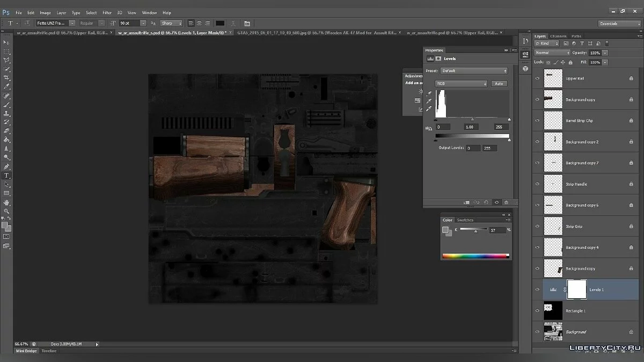Open the Levels Preset dropdown
Image resolution: width=644 pixels, height=362 pixels.
coord(474,71)
